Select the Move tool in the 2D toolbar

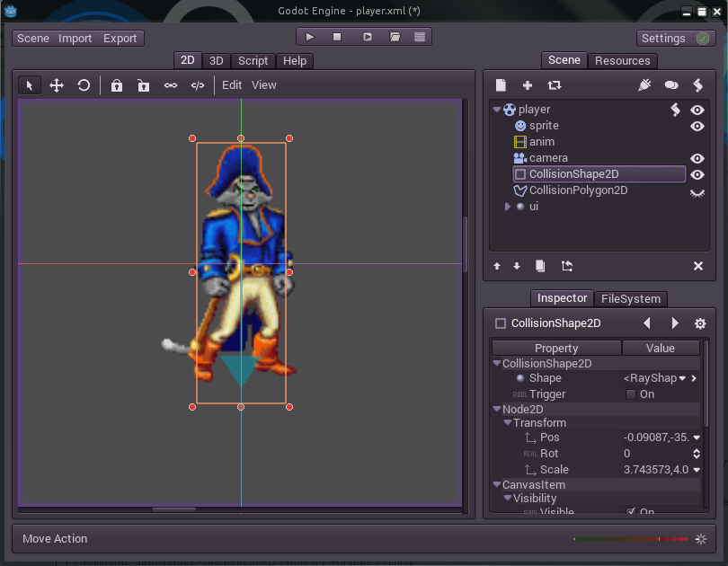click(57, 85)
